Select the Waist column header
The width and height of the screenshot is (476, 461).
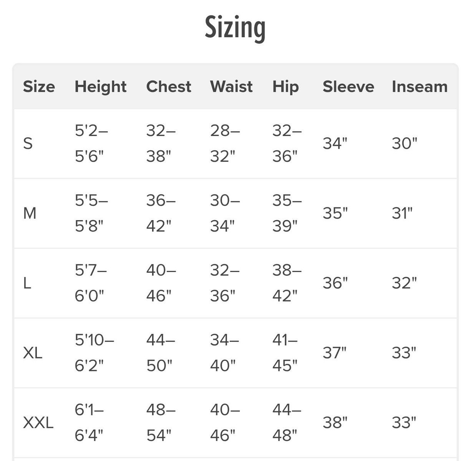(231, 87)
